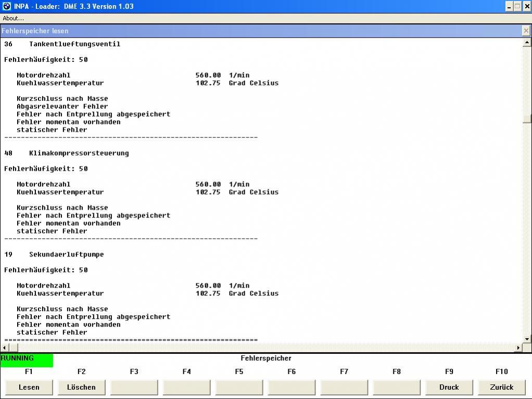Screen dimensions: 532x399
Task: Open the About... menu
Action: 14,18
